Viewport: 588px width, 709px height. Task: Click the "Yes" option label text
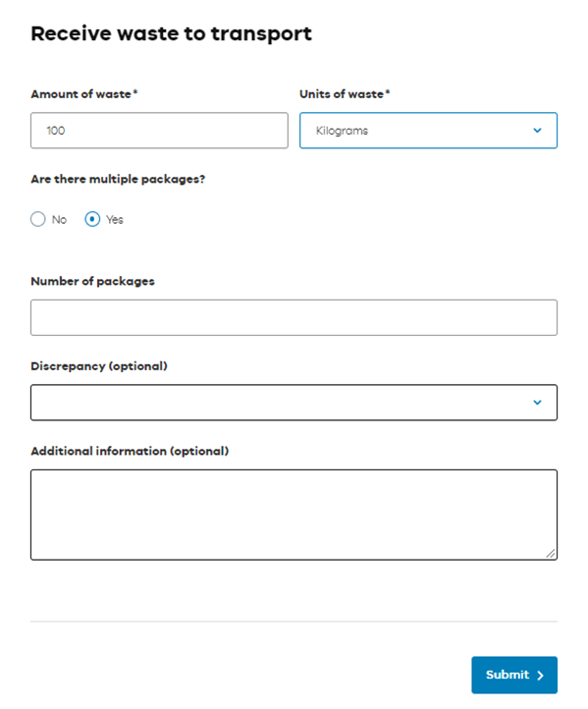[x=115, y=220]
